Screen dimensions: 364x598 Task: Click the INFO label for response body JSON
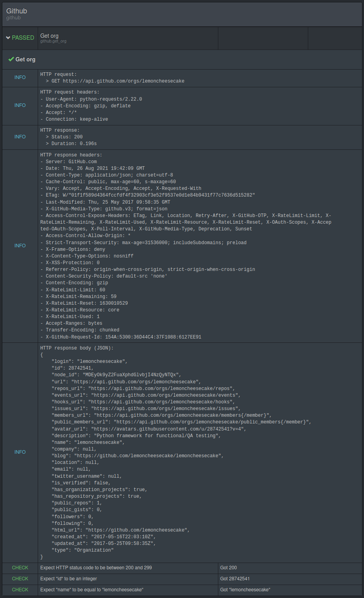(x=20, y=452)
